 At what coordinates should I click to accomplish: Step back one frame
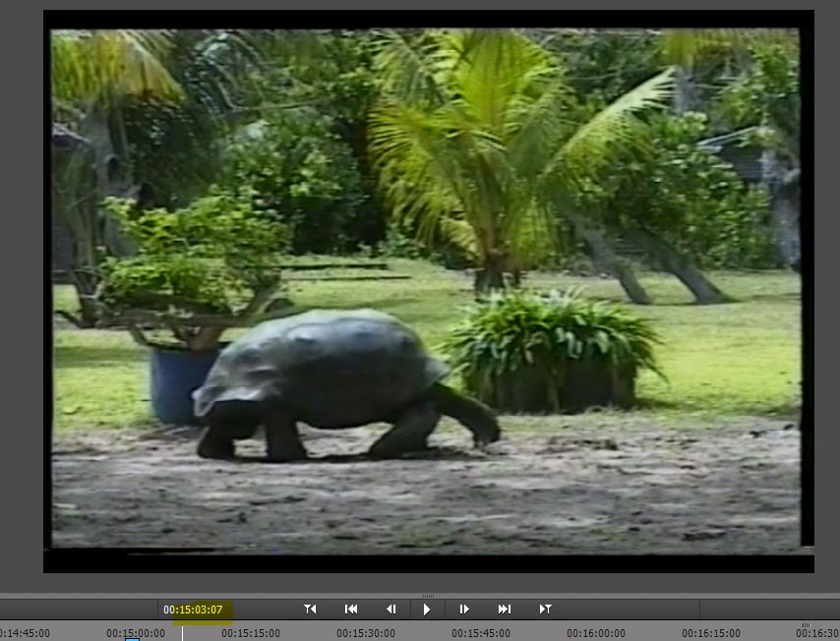coord(391,610)
